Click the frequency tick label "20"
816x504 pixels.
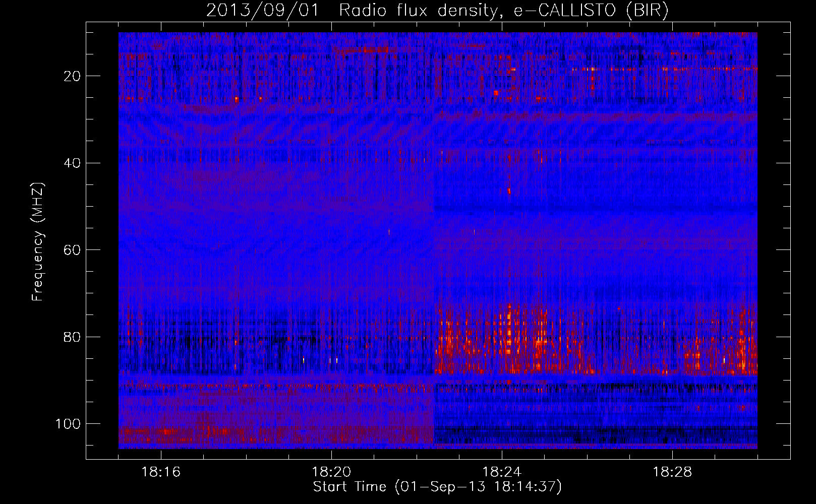(73, 76)
